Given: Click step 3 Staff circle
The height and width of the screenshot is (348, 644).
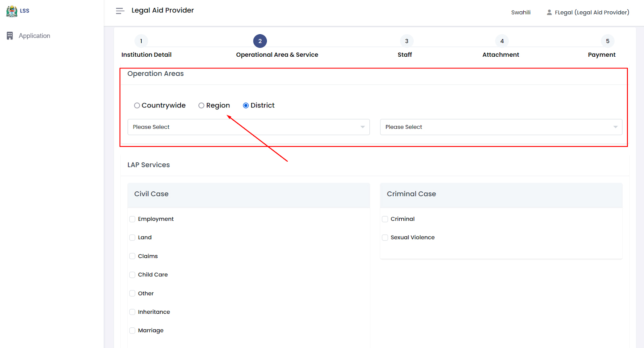Looking at the screenshot, I should click(x=407, y=41).
